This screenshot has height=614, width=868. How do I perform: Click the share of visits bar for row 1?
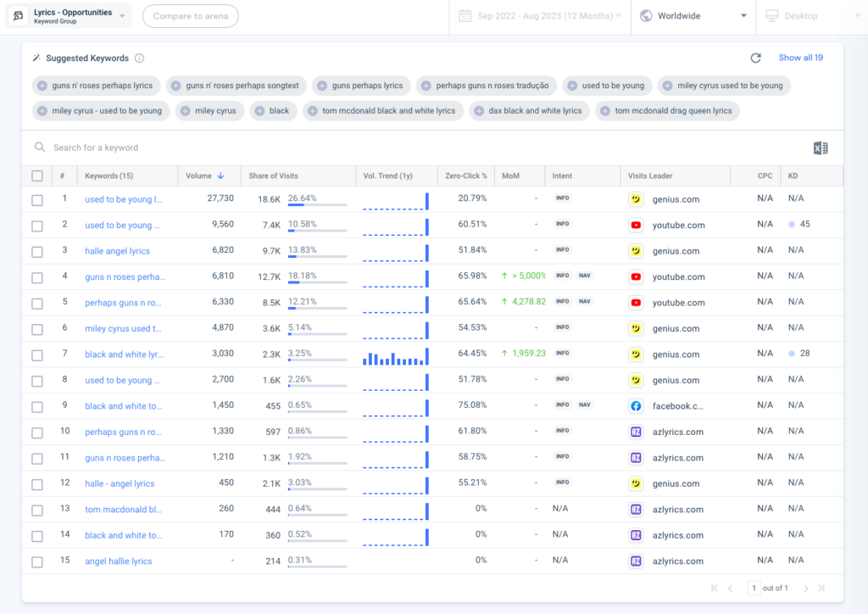coord(317,205)
